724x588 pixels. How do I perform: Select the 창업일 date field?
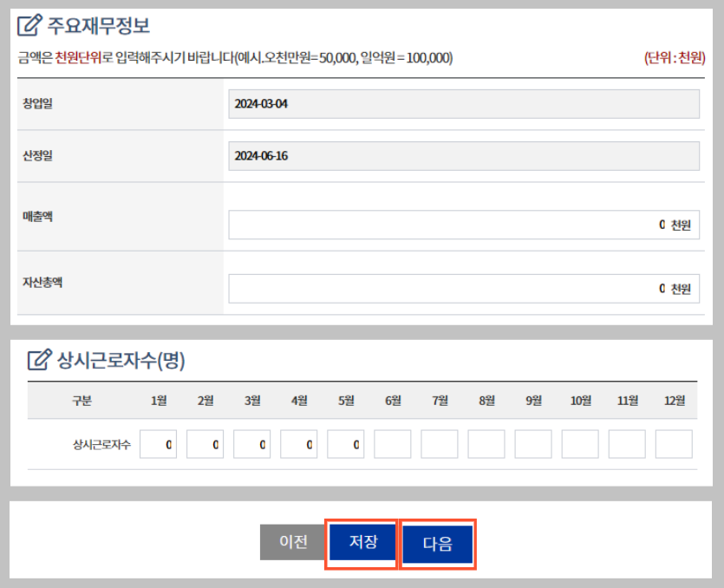coord(464,104)
